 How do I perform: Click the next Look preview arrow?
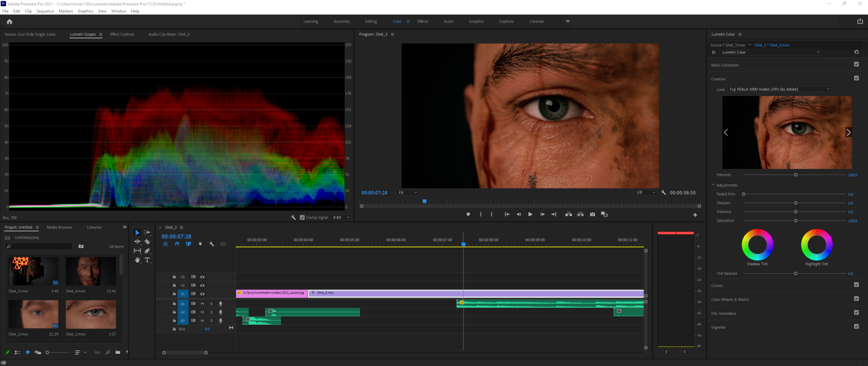(x=848, y=132)
